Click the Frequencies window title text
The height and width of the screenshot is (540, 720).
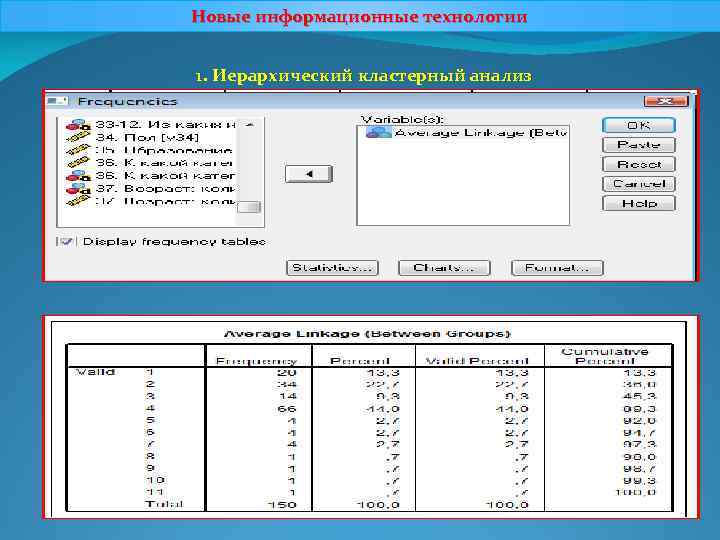127,101
